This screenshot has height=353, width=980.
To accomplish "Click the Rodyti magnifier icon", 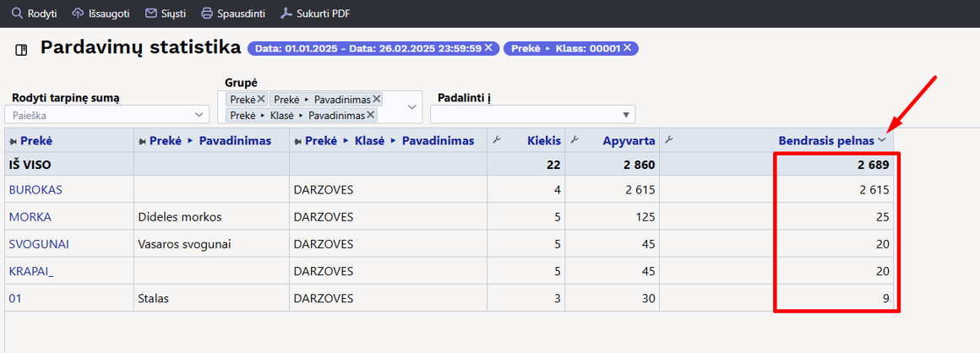I will (18, 14).
